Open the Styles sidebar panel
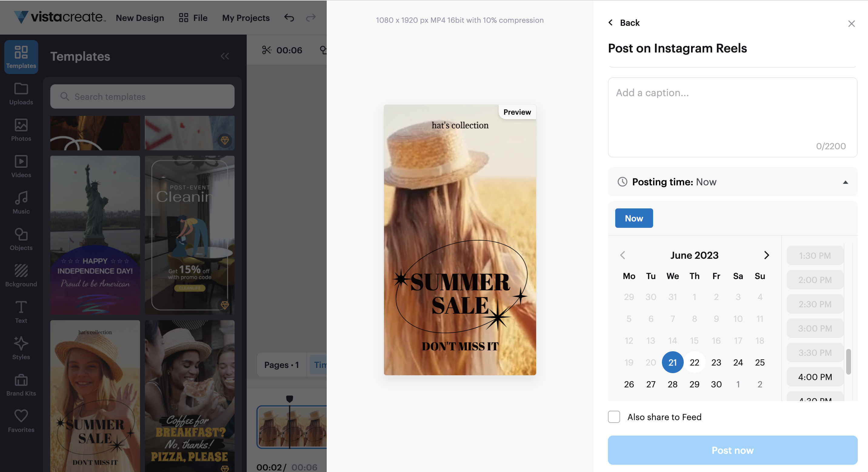 (x=21, y=348)
